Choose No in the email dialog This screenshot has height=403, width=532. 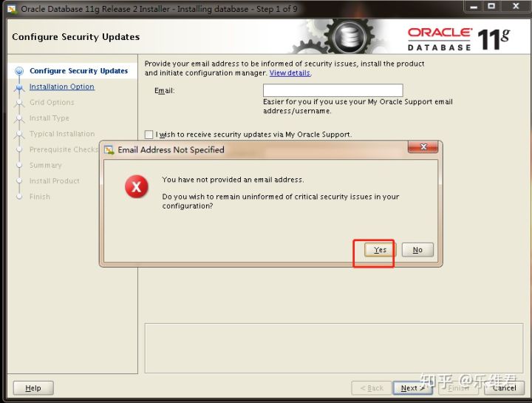pyautogui.click(x=417, y=250)
